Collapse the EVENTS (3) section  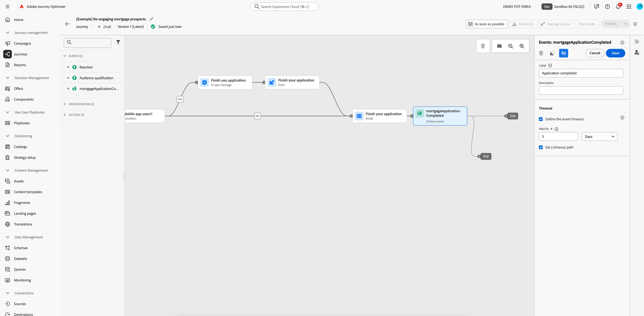point(65,56)
